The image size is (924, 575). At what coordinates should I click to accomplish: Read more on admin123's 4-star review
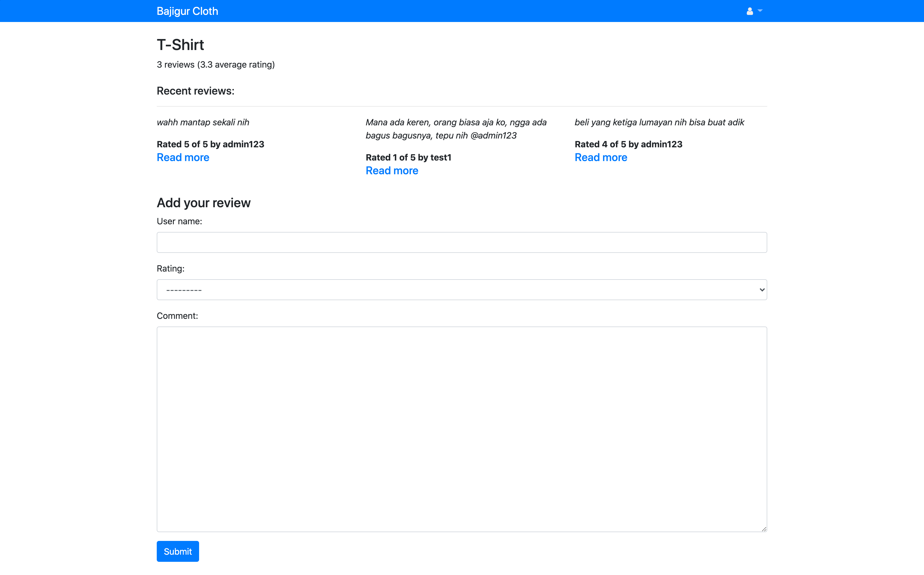click(x=600, y=157)
